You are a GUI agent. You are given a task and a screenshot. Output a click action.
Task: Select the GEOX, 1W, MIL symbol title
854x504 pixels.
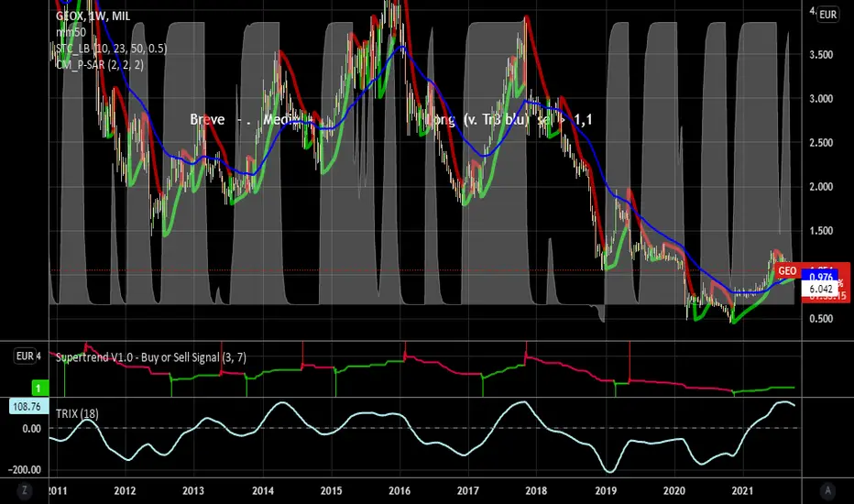pyautogui.click(x=93, y=16)
